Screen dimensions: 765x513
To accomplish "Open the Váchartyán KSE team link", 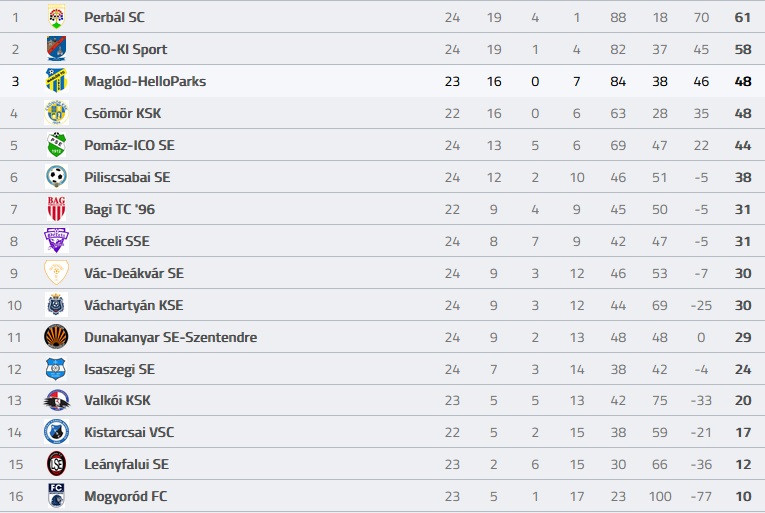I will click(x=134, y=306).
